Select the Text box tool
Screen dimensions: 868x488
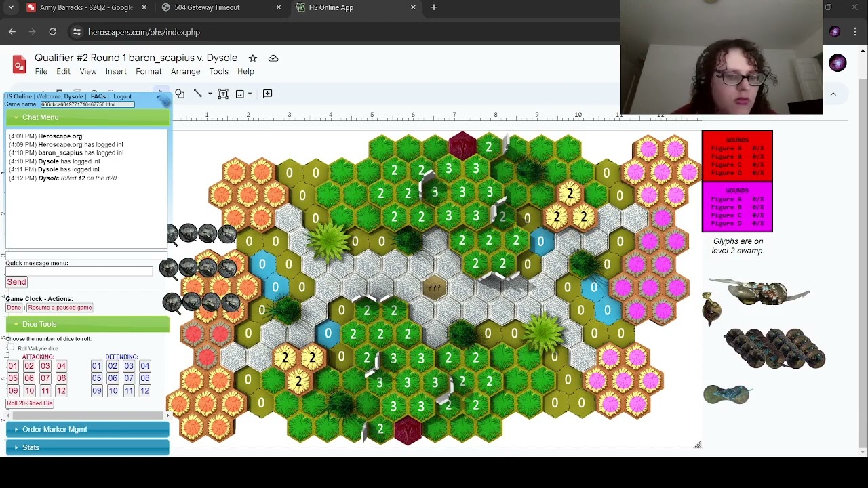point(223,94)
